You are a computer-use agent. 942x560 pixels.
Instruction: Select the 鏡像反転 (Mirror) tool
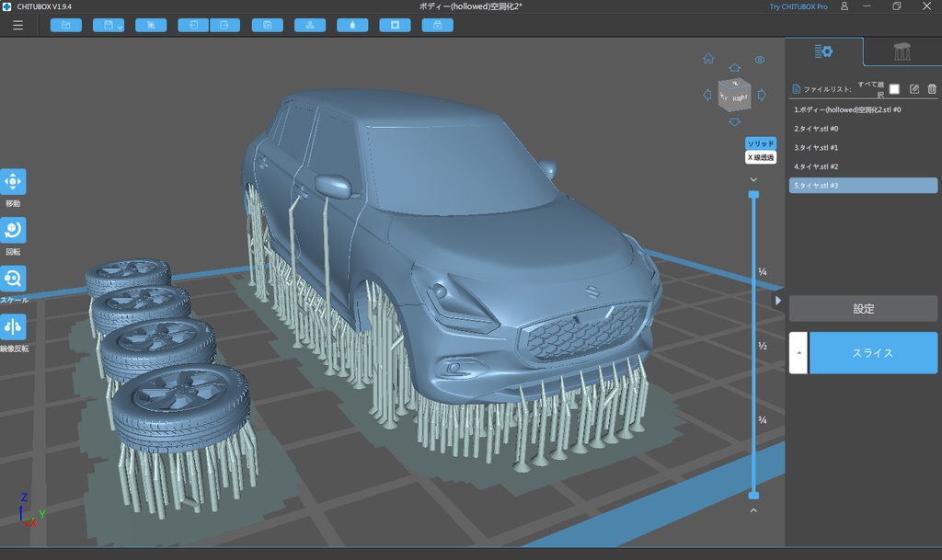(x=14, y=326)
